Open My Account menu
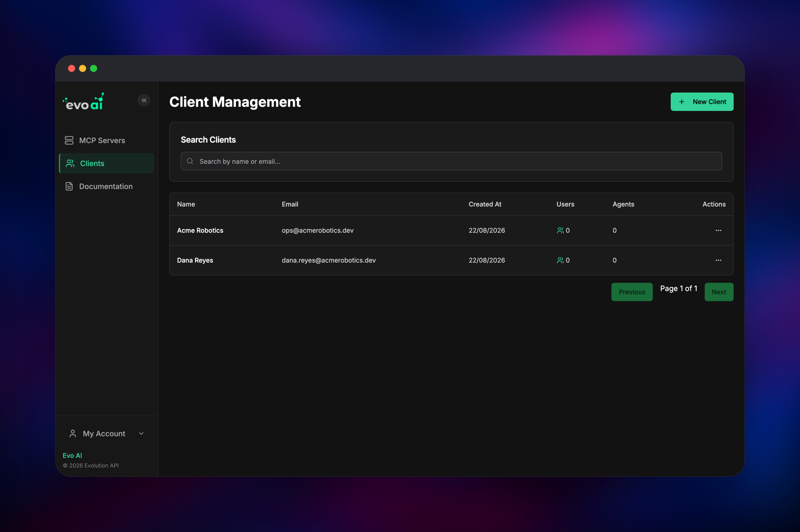Image resolution: width=800 pixels, height=532 pixels. tap(107, 434)
